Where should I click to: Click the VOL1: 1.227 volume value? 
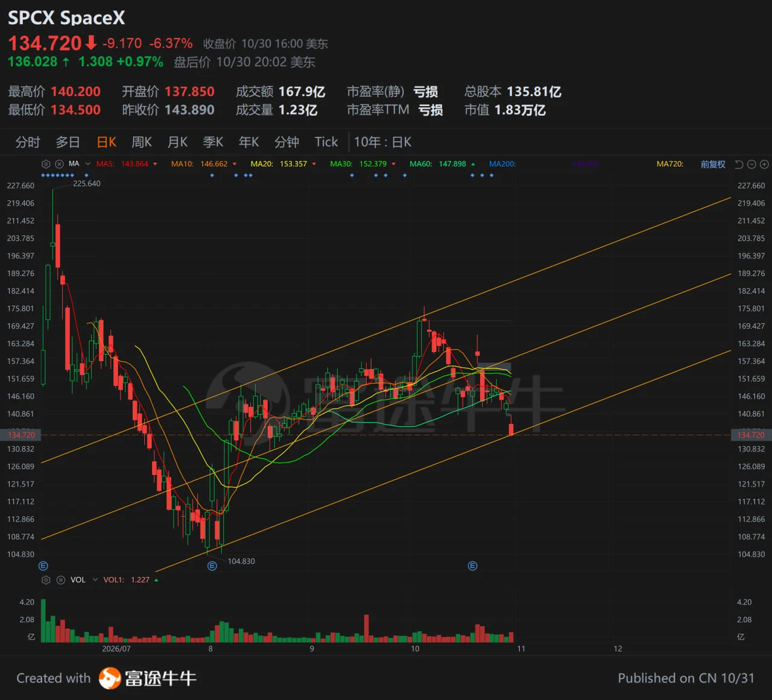click(127, 580)
